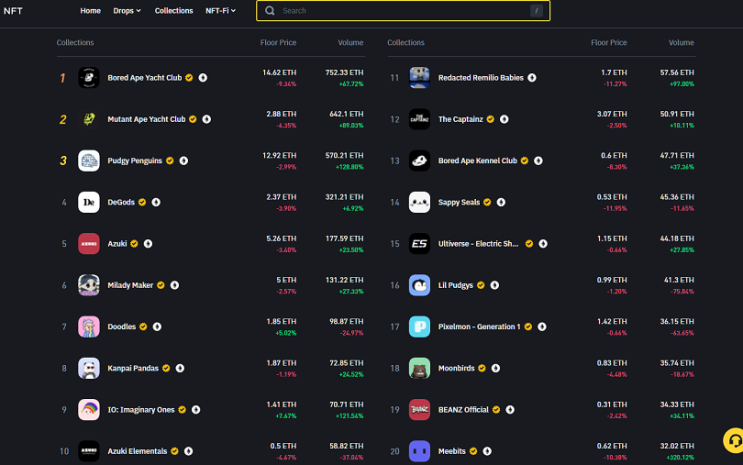Click the 5.26 ETH floor price value
The image size is (743, 465).
point(281,238)
